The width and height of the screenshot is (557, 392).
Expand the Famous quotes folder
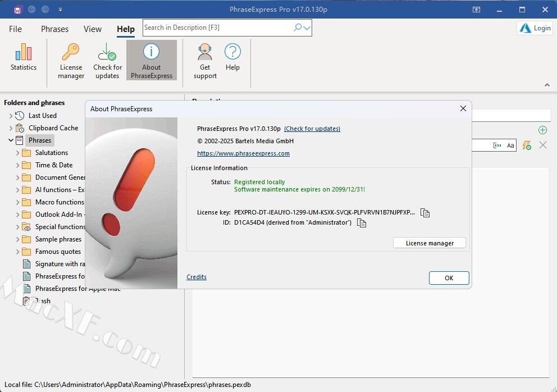coord(17,252)
